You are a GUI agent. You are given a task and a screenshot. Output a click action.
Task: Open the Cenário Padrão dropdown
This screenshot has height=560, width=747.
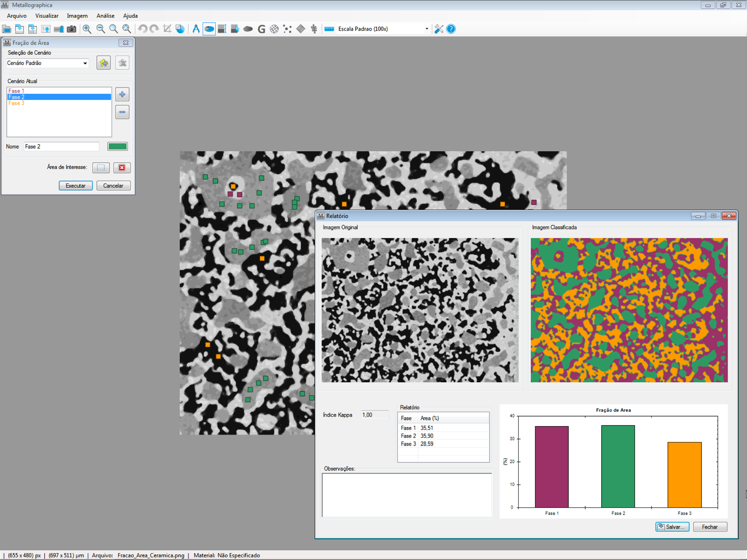[47, 63]
